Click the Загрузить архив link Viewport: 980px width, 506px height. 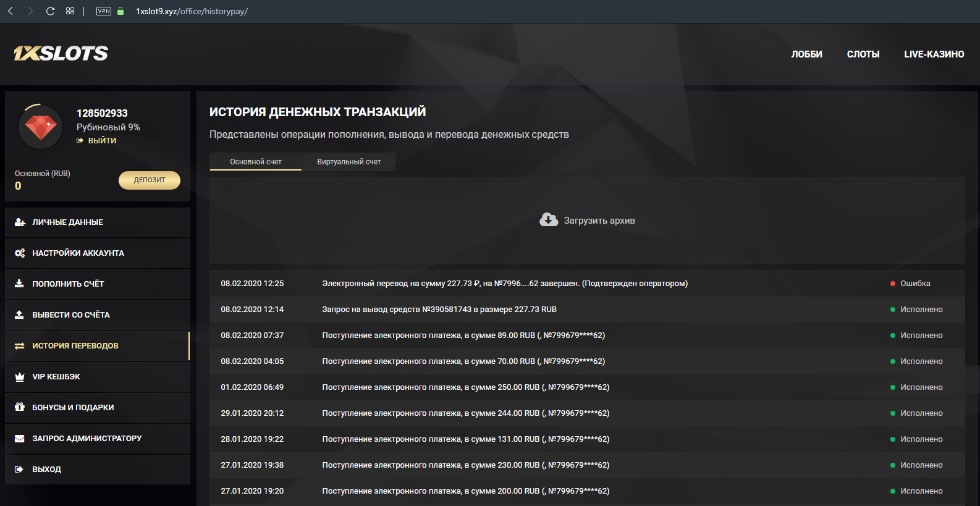pos(599,221)
